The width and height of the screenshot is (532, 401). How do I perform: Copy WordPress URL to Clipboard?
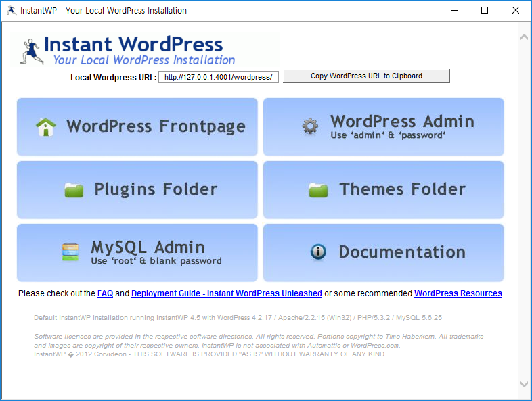click(366, 76)
